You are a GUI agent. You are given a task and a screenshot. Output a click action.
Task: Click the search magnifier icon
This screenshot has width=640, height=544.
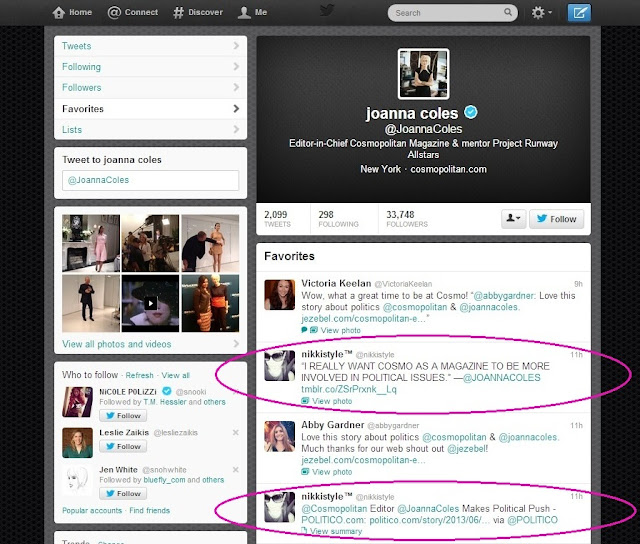[508, 12]
